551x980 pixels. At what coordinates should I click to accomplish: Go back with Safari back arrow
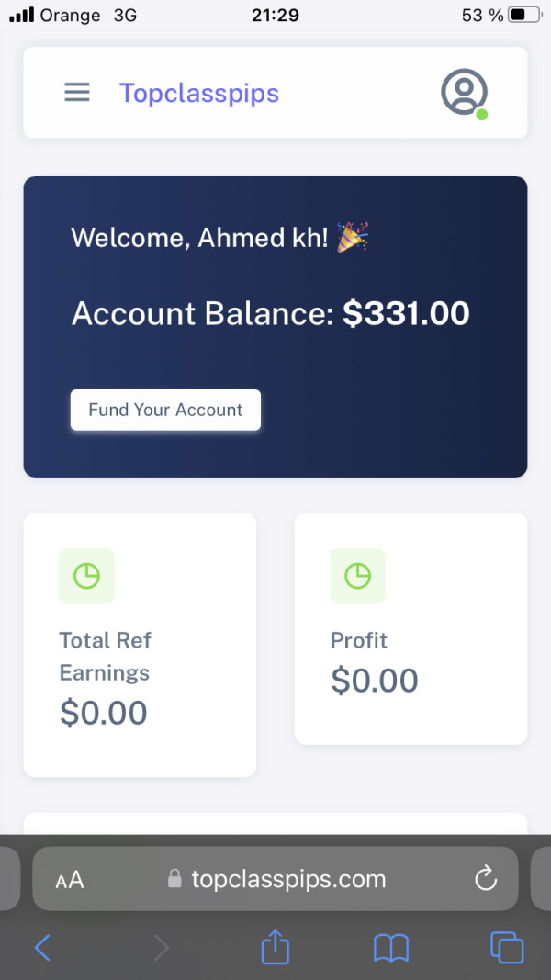42,947
